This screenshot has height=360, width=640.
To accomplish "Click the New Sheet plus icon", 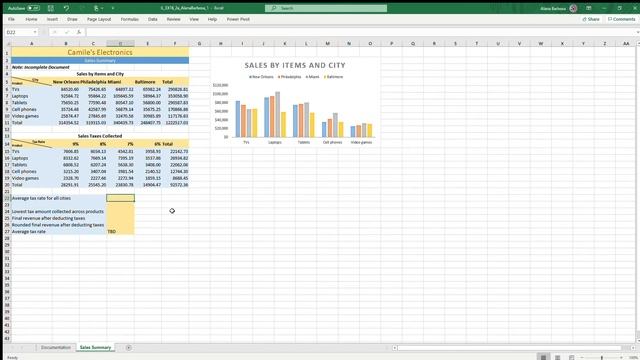I will coord(129,347).
